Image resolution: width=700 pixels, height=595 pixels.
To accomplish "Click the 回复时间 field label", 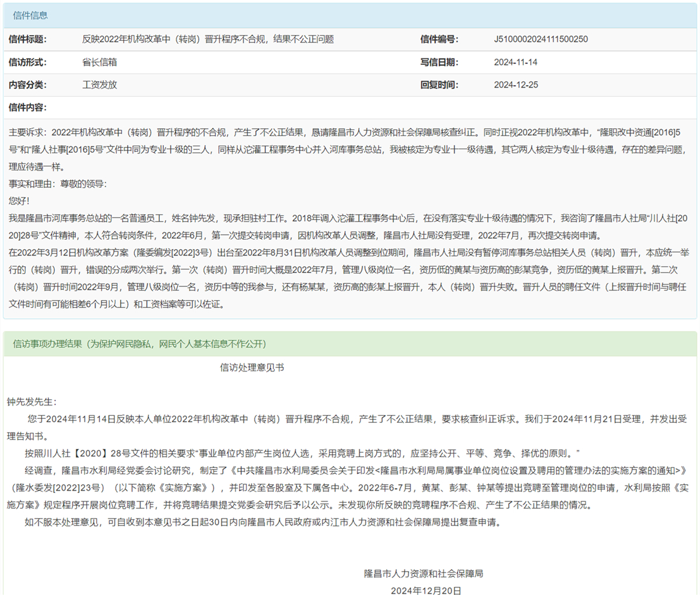I will (x=439, y=85).
